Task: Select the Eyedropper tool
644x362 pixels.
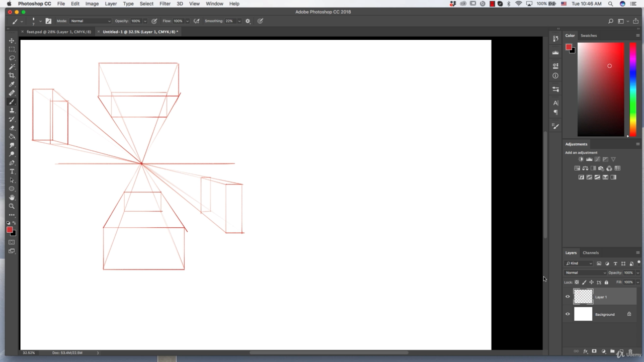Action: 12,84
